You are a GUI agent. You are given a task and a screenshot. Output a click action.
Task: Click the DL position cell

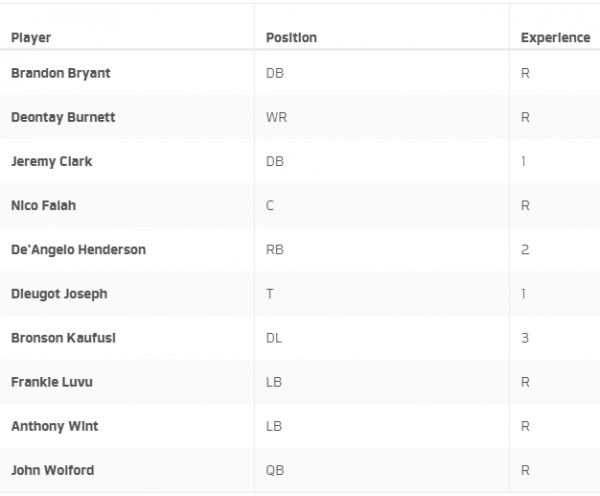click(x=274, y=338)
